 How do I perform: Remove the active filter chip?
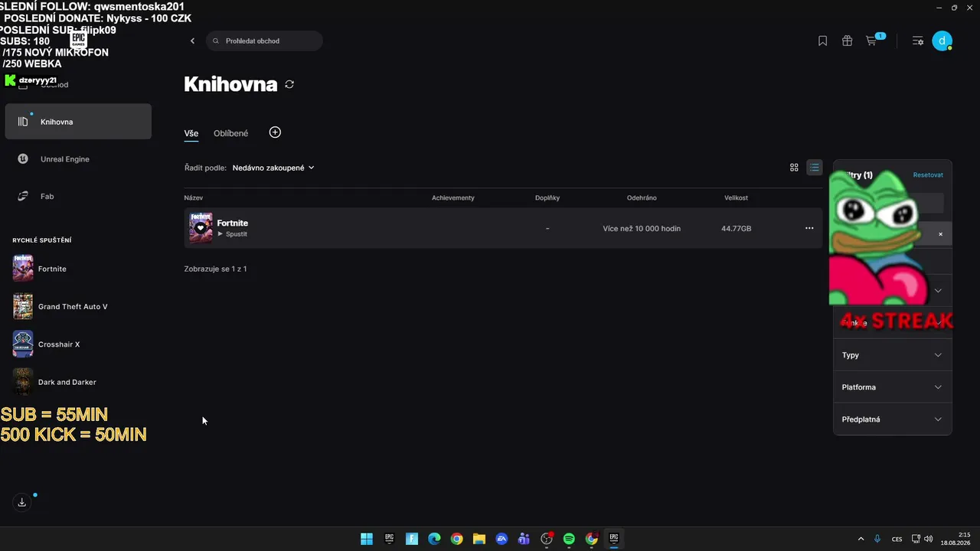(x=941, y=234)
